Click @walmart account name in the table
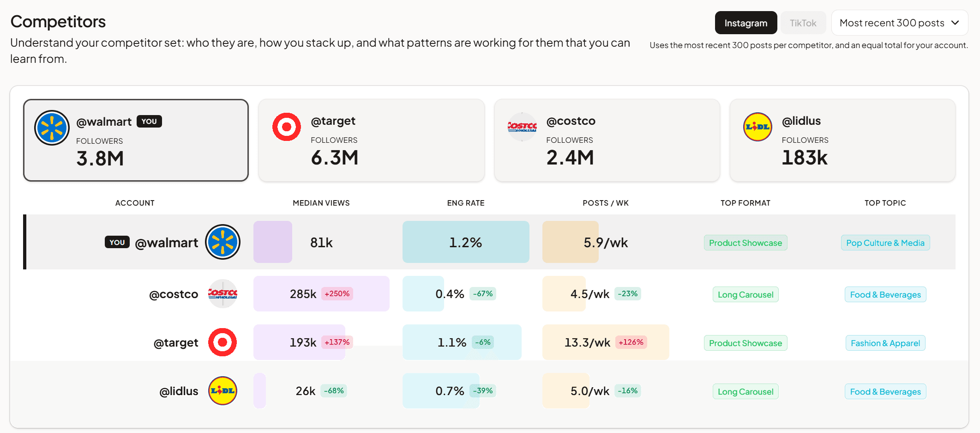This screenshot has height=433, width=980. 167,243
